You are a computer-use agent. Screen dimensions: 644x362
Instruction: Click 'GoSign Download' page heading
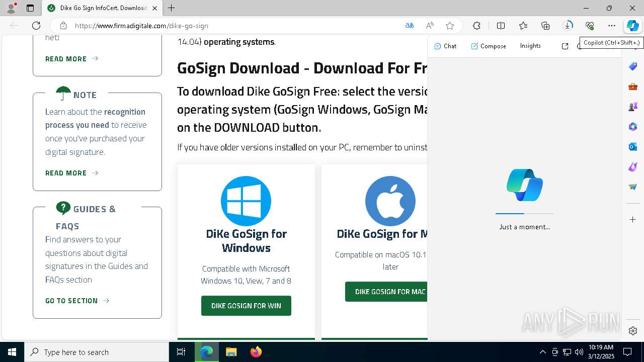(302, 68)
